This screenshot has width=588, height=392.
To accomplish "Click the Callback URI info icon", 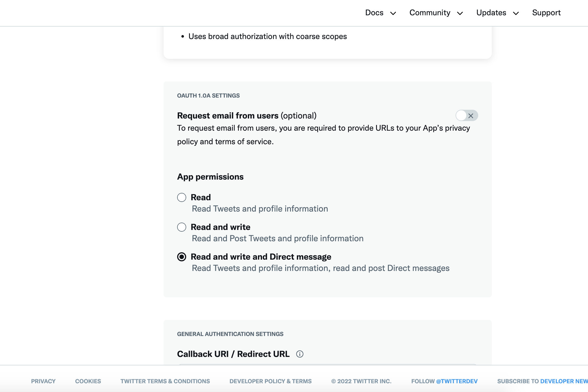I will (x=300, y=354).
